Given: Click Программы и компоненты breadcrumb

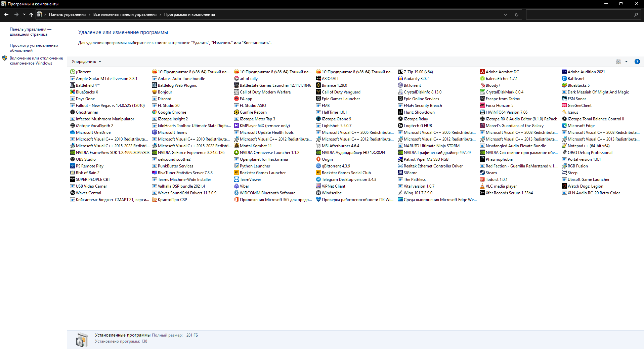Looking at the screenshot, I should pyautogui.click(x=189, y=14).
